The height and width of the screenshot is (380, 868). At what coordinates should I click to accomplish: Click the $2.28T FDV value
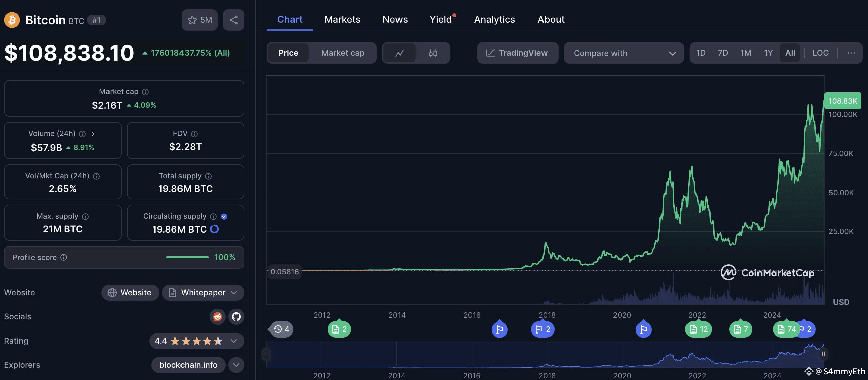pyautogui.click(x=185, y=147)
